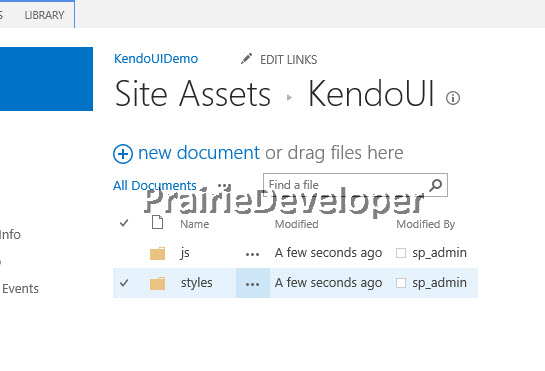Click the js folder icon
Screen dimensions: 545x371
tap(157, 253)
